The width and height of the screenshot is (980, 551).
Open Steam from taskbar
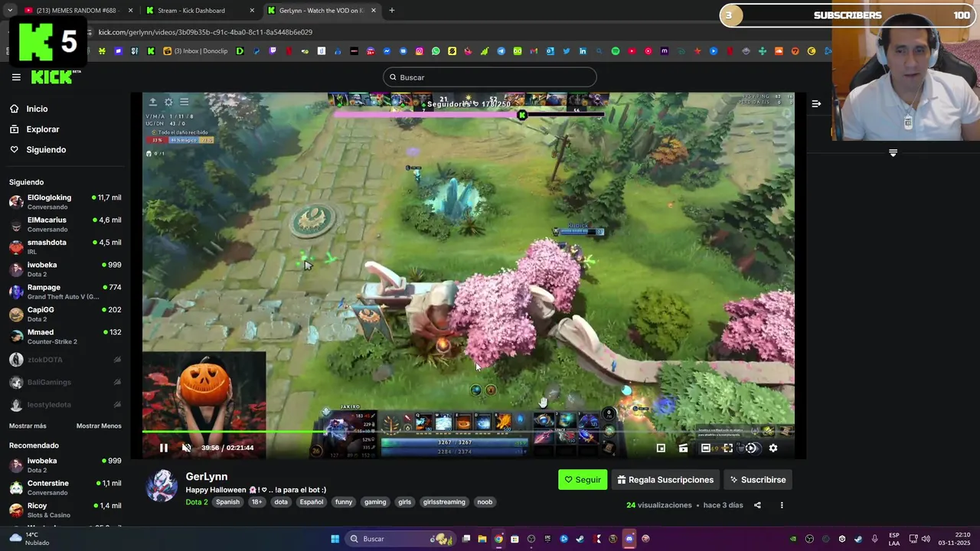click(x=580, y=539)
